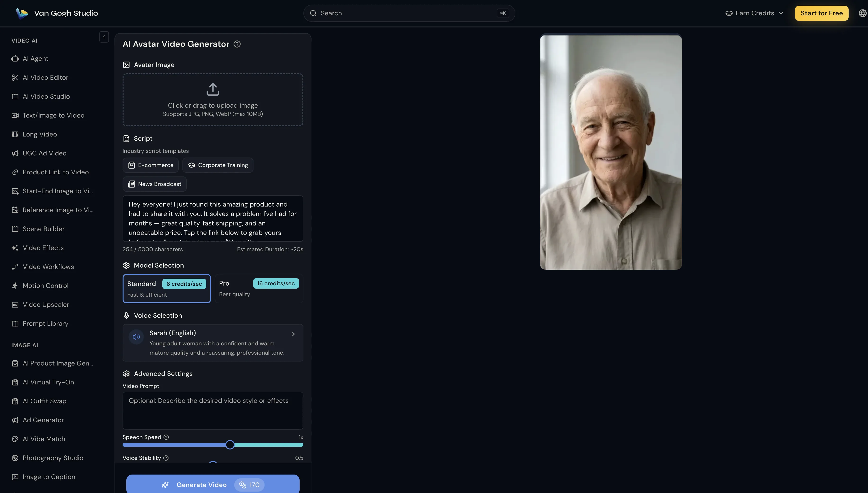Expand the Earn Credits dropdown
Screen dimensions: 868x493
tap(754, 13)
